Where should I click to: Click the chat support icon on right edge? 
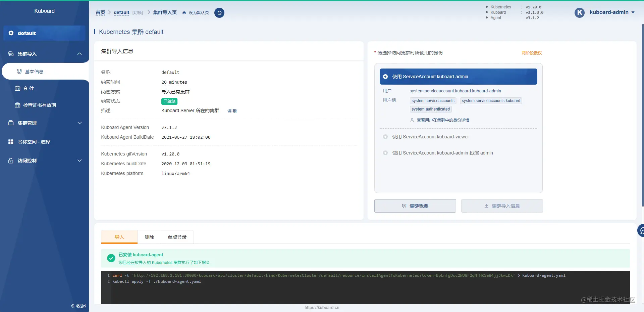[641, 230]
